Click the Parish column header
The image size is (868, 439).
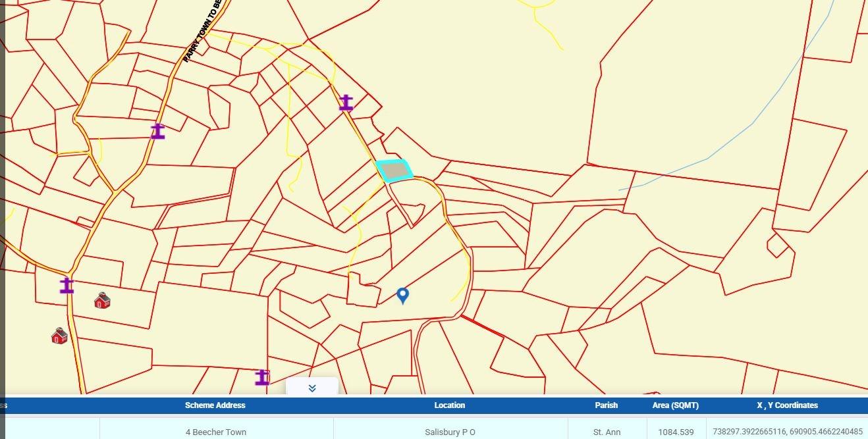607,405
